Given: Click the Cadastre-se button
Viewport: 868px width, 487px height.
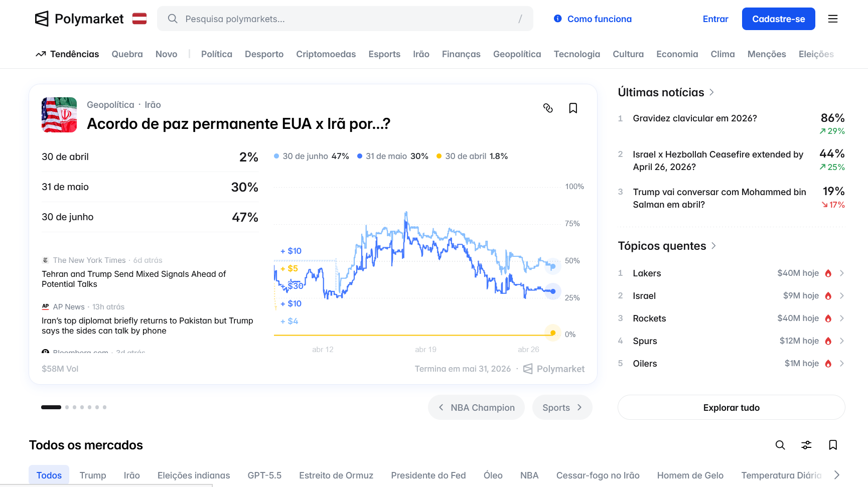Looking at the screenshot, I should [778, 19].
